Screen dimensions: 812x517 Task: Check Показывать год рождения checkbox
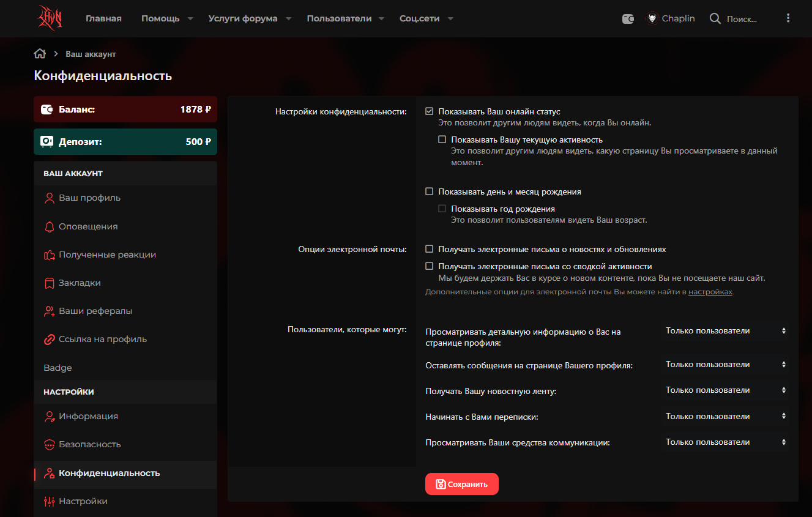(x=442, y=209)
